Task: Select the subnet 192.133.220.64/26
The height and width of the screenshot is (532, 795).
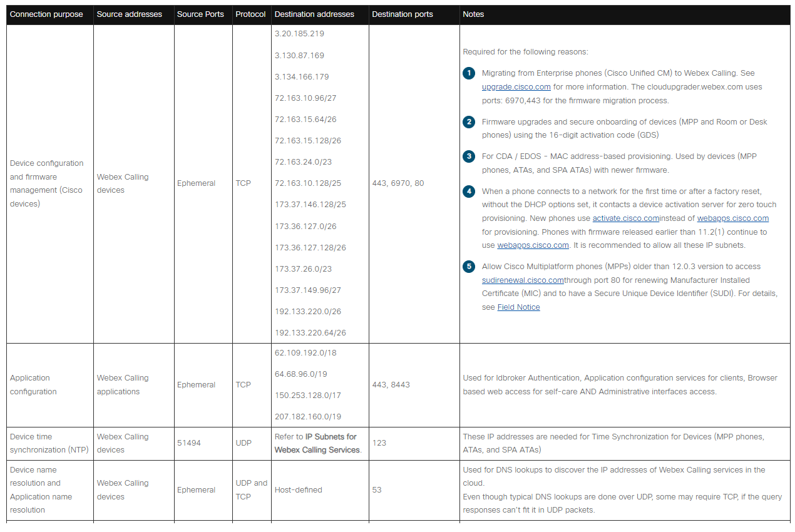Action: 310,333
